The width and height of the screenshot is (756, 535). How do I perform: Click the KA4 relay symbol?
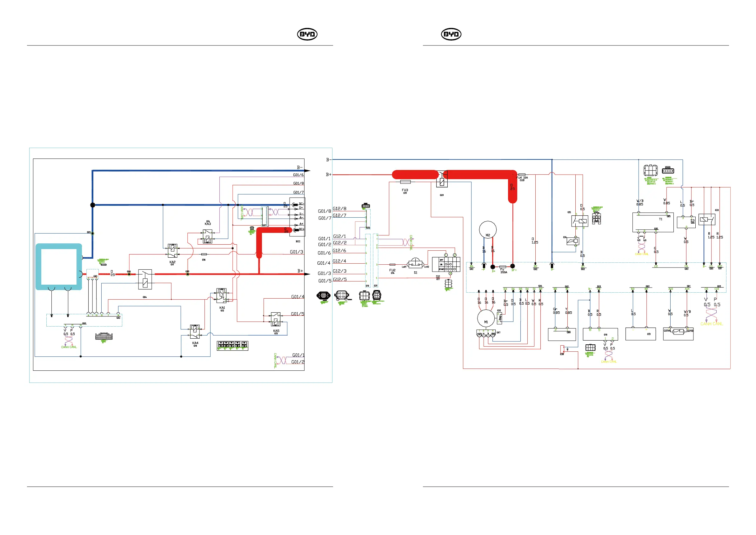(x=195, y=332)
